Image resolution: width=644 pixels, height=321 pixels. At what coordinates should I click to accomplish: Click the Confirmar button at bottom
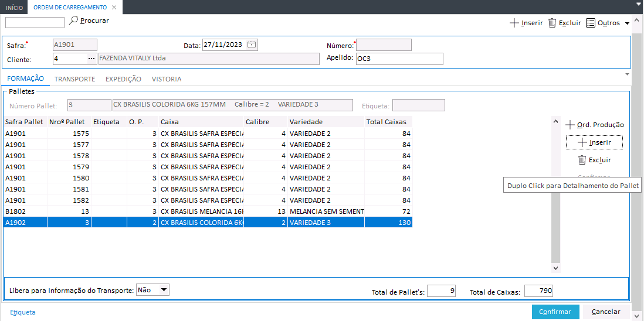555,312
